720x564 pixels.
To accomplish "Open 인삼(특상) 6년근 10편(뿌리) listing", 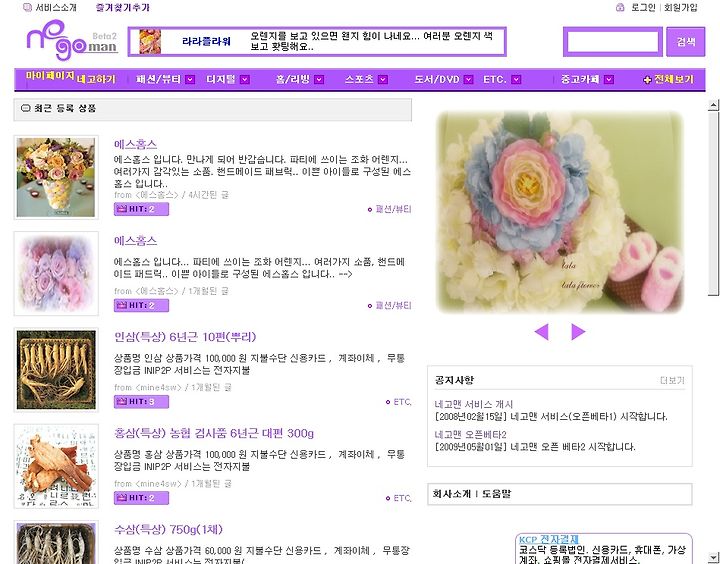I will click(x=185, y=337).
